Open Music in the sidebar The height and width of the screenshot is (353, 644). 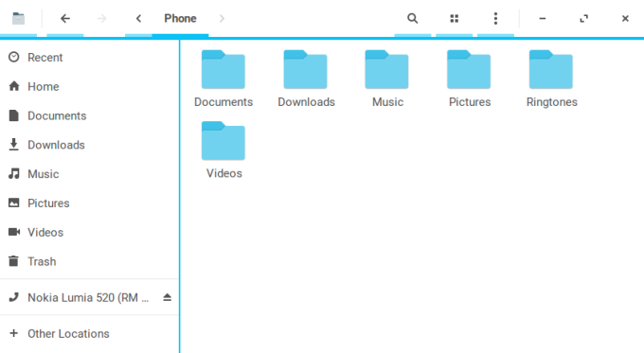(90, 174)
